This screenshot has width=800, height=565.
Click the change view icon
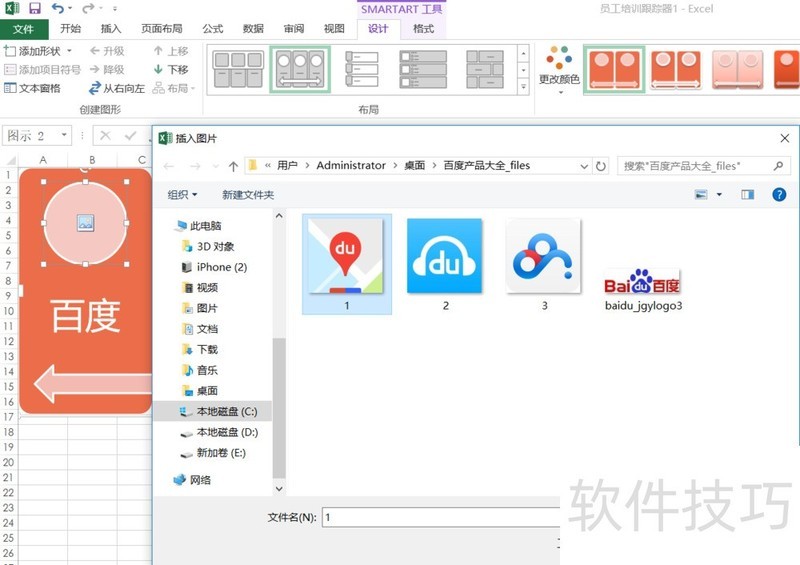click(701, 194)
